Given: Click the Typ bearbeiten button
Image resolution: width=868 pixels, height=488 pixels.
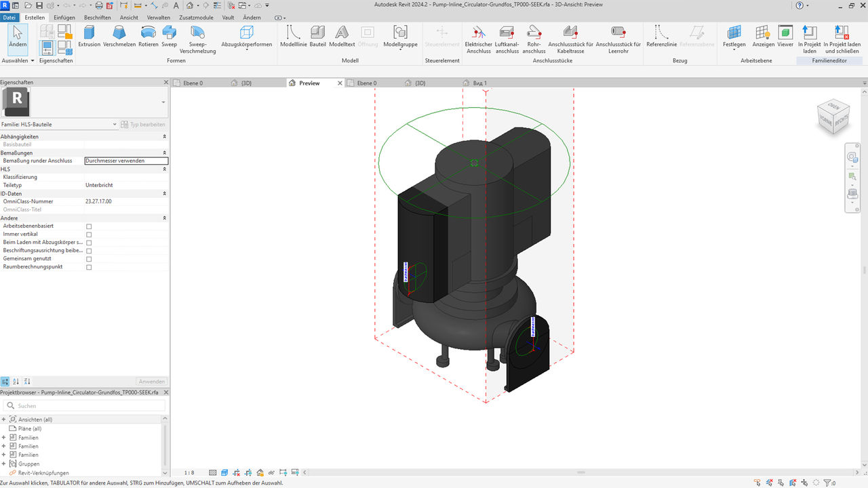Looking at the screenshot, I should tap(143, 124).
